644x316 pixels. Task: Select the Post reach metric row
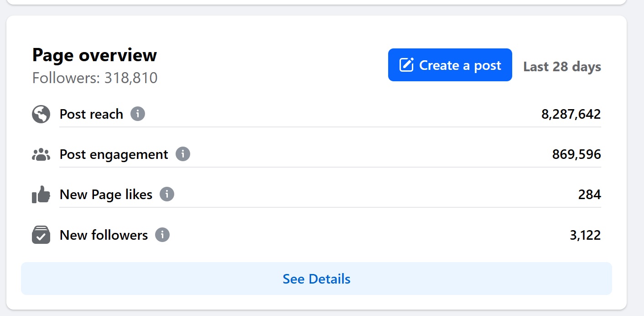(x=317, y=114)
